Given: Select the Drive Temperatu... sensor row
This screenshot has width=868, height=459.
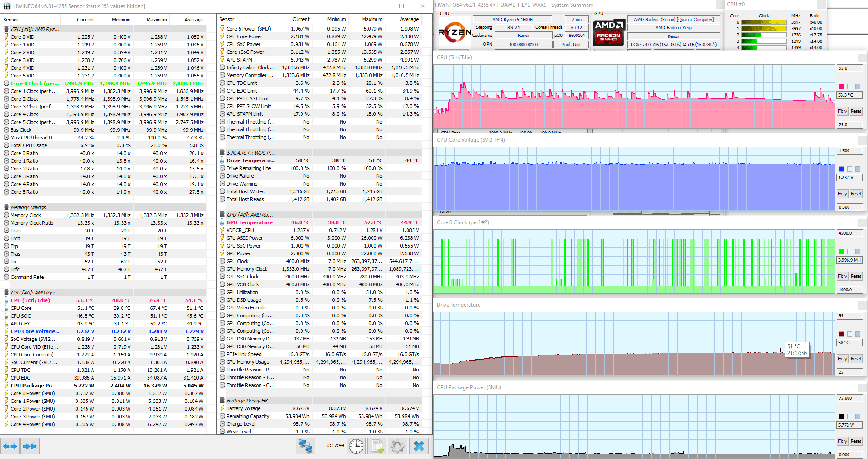Looking at the screenshot, I should [x=319, y=160].
